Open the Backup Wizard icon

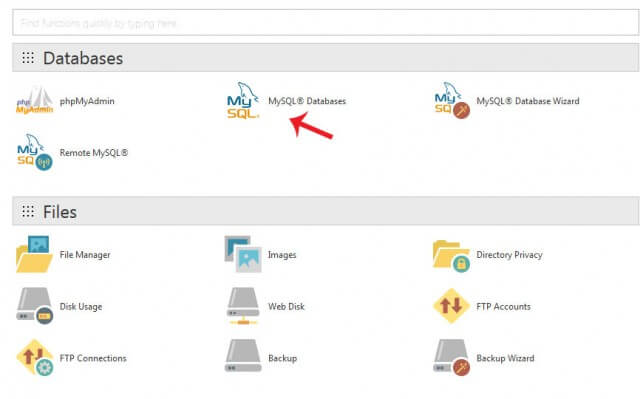click(x=451, y=358)
